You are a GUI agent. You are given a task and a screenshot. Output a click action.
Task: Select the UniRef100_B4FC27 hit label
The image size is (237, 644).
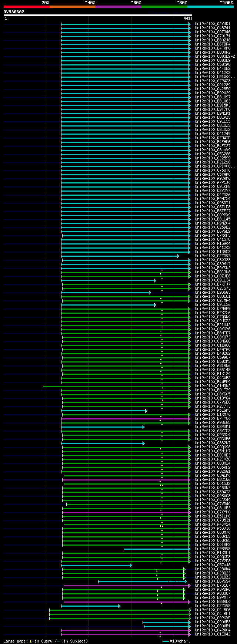pos(213,146)
